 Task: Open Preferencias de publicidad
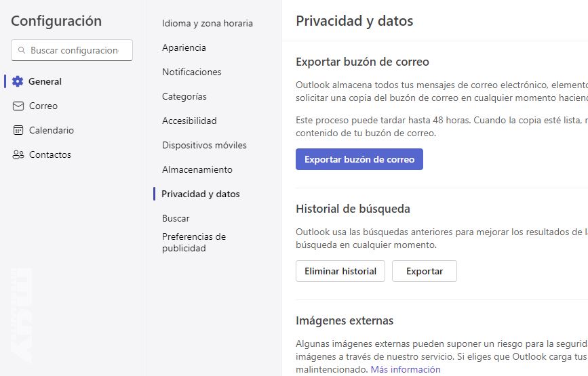(193, 242)
